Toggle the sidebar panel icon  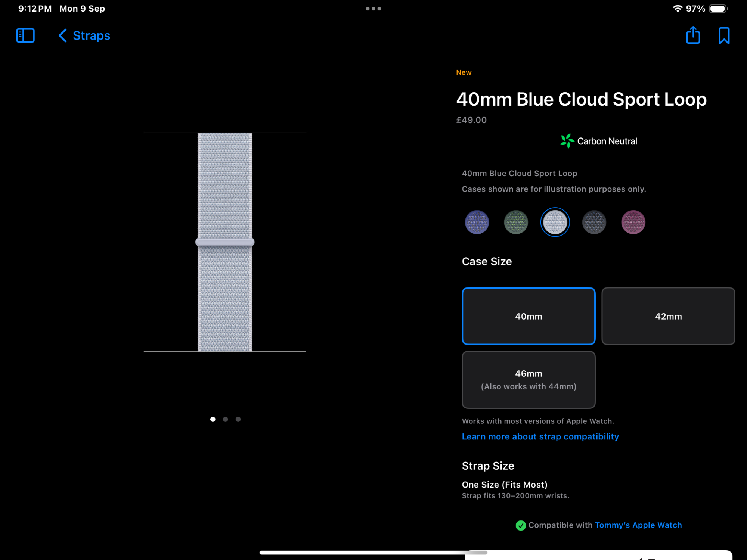25,36
